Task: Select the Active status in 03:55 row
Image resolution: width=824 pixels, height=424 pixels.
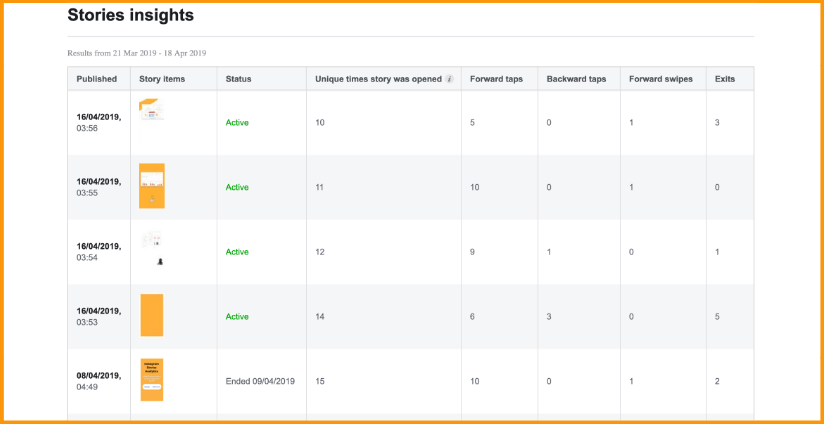Action: point(237,187)
